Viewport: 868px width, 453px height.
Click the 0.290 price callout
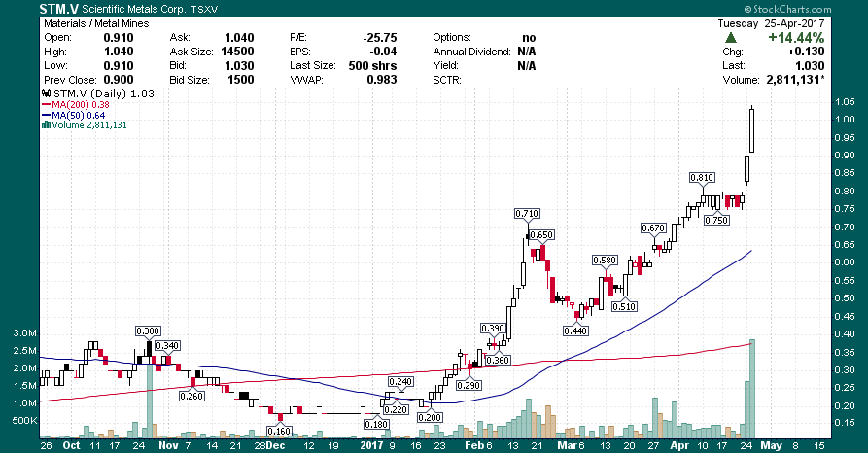(469, 385)
